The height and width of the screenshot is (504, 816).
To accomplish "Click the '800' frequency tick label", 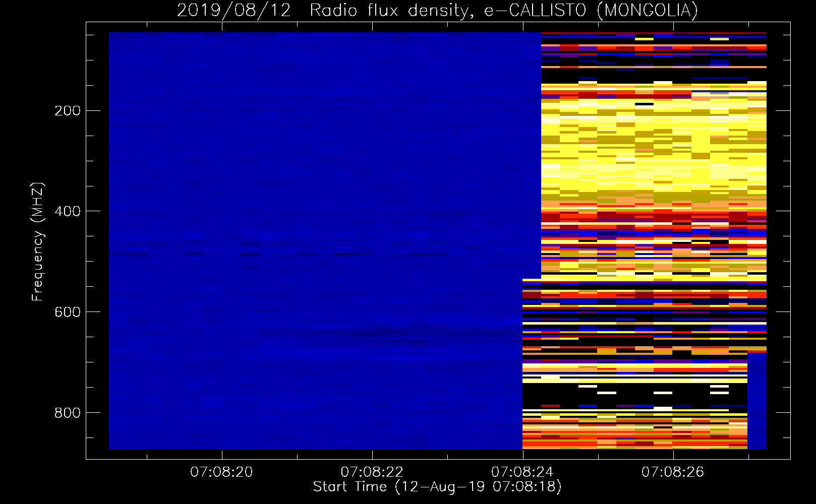I will (x=68, y=412).
